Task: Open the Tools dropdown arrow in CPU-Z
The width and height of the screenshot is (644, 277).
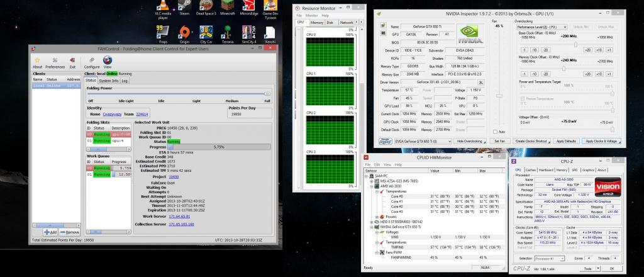Action: click(597, 268)
